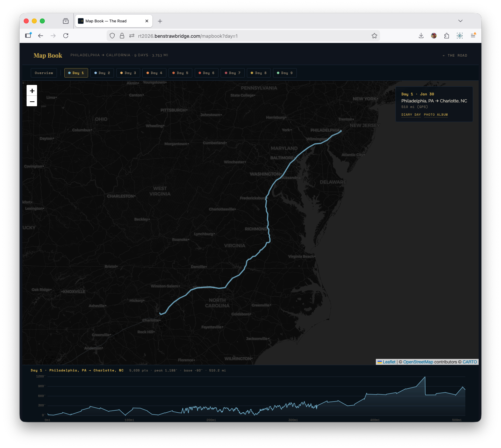Open the browser application menu
The image size is (501, 448).
coord(473,36)
